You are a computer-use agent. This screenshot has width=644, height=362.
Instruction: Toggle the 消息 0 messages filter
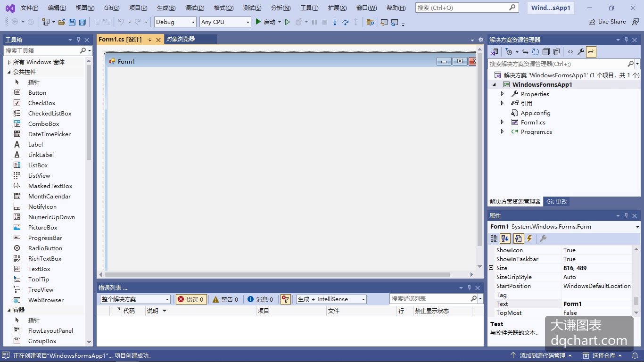tap(260, 299)
